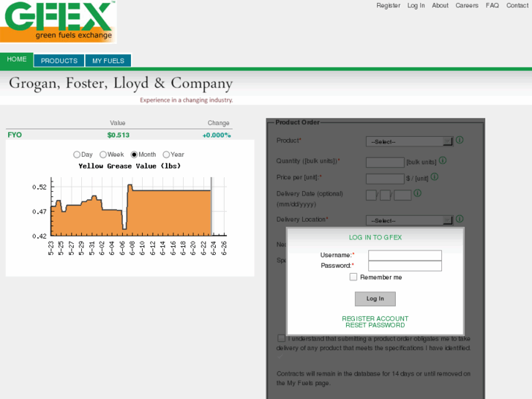532x399 pixels.
Task: Click info icon next to Delivery Date fields
Action: tap(418, 193)
